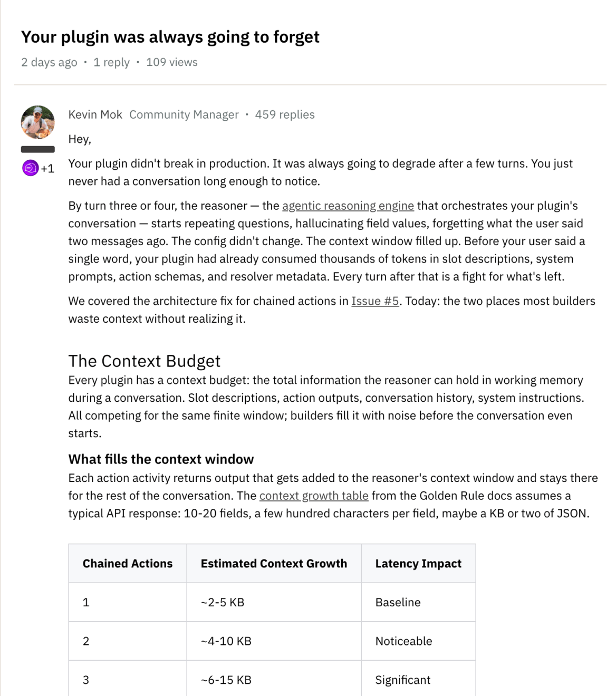Viewport: 616px width, 696px height.
Task: Click the 109 views counter
Action: point(171,62)
